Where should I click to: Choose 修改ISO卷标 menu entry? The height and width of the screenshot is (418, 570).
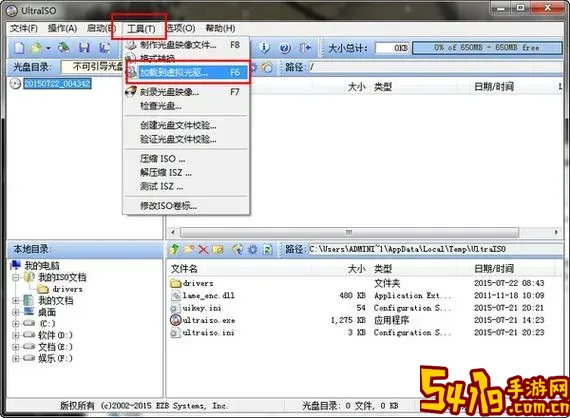pyautogui.click(x=186, y=206)
